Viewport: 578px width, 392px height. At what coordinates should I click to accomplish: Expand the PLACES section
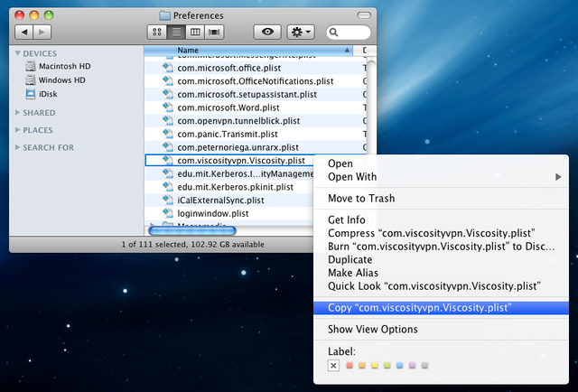(x=17, y=130)
